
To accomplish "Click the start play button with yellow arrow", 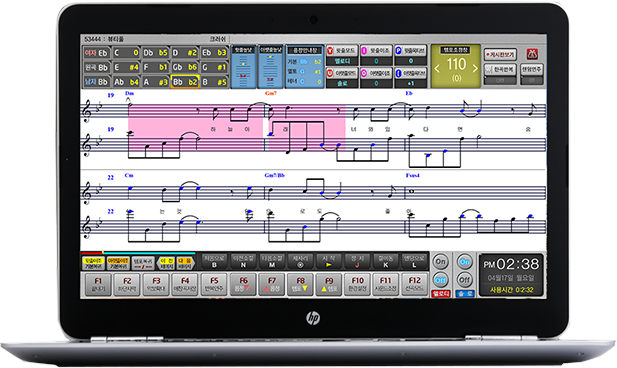I will (x=329, y=261).
